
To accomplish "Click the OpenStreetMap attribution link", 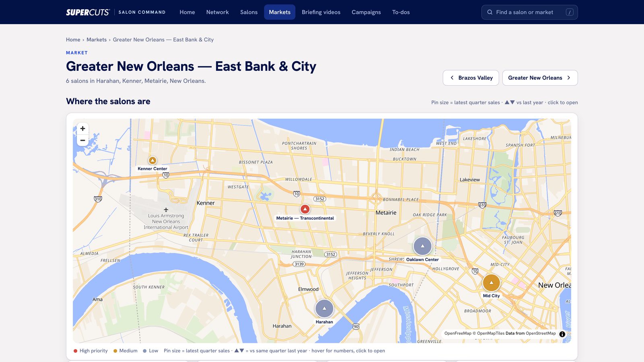I will coord(541,333).
